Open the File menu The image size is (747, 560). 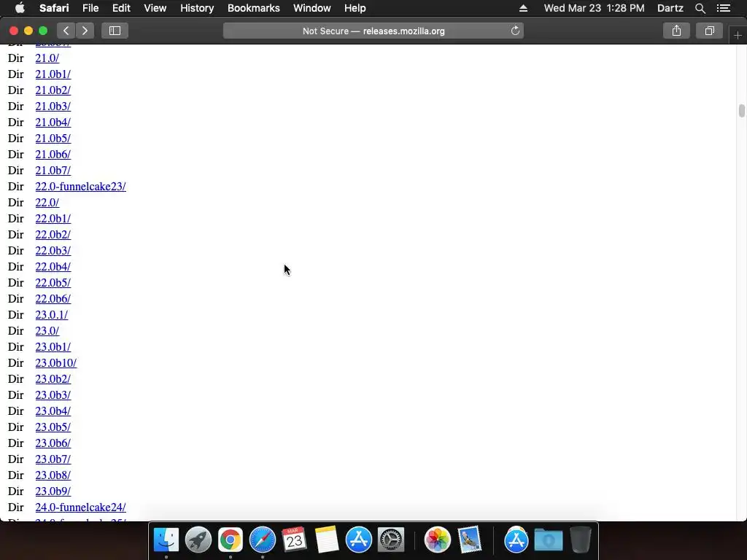pyautogui.click(x=90, y=8)
